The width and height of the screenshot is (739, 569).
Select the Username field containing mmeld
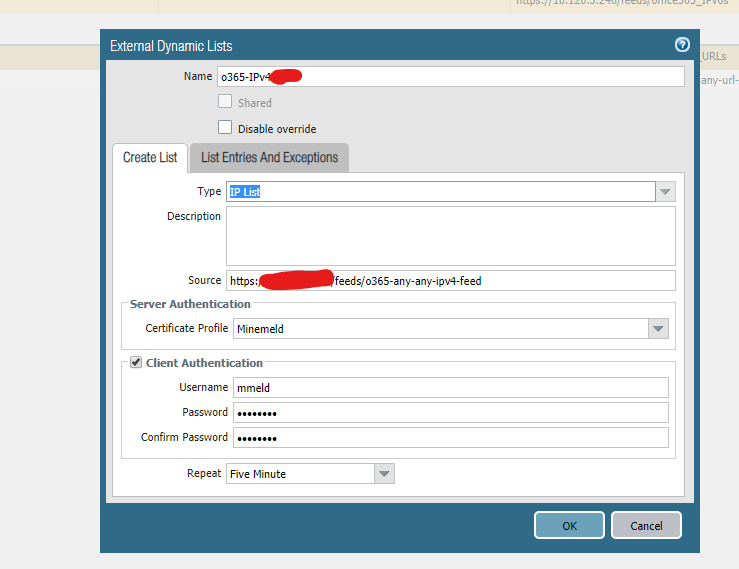point(451,388)
